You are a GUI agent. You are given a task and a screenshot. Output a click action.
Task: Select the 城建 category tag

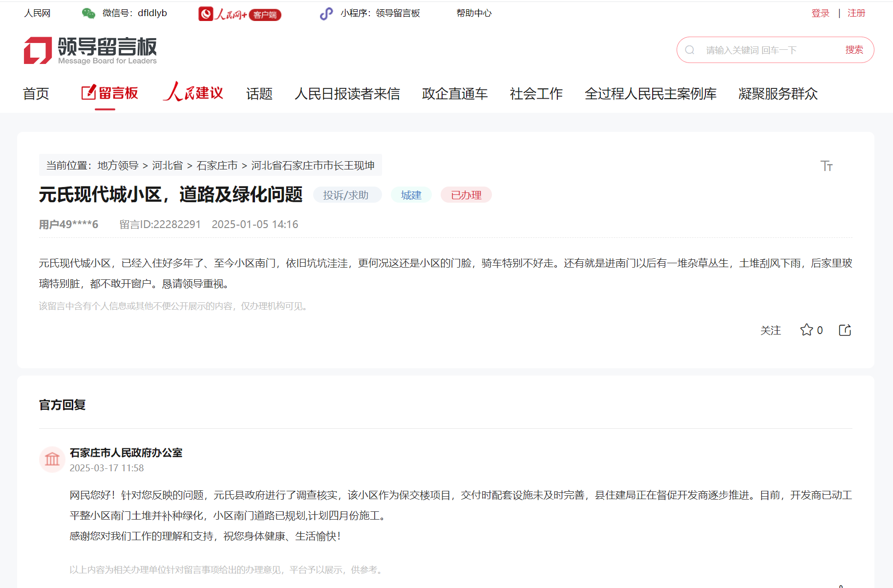[x=411, y=195]
